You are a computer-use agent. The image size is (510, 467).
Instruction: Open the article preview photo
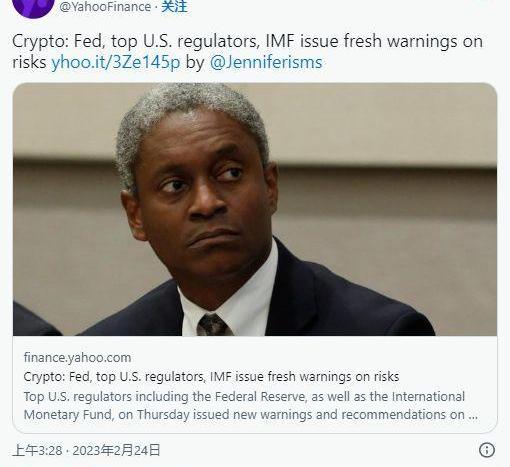coord(255,209)
